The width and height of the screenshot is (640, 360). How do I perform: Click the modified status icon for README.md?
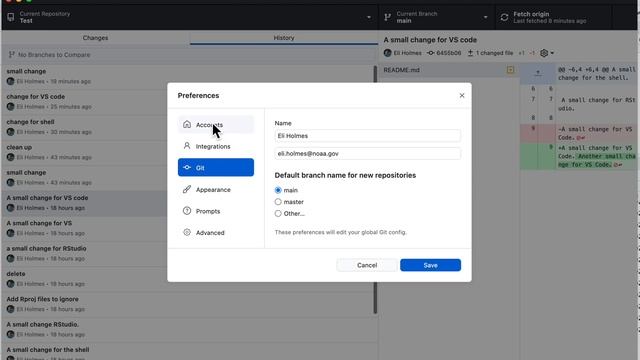point(510,70)
